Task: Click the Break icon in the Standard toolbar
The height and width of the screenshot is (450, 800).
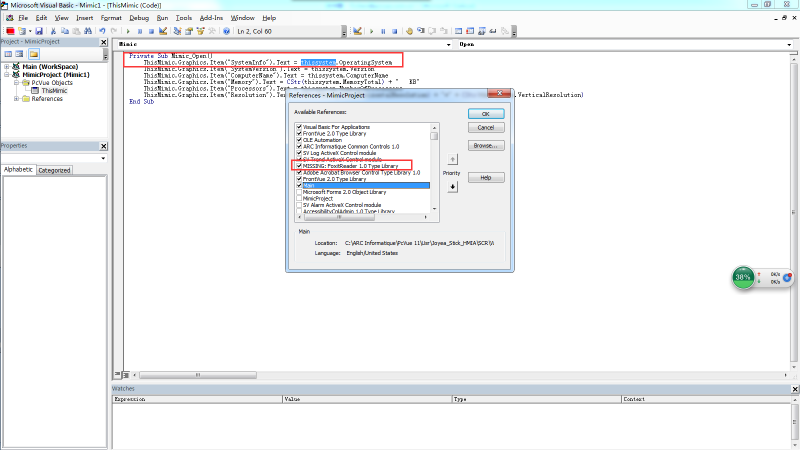Action: pos(140,31)
